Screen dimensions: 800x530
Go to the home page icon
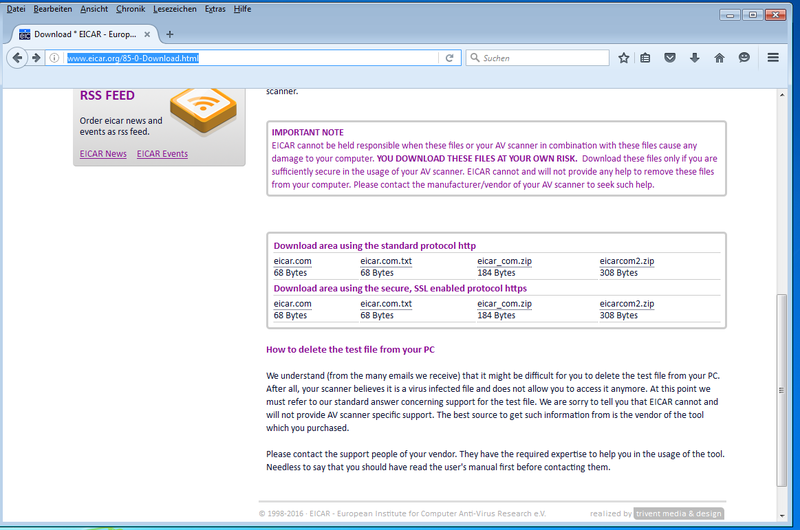(x=719, y=58)
